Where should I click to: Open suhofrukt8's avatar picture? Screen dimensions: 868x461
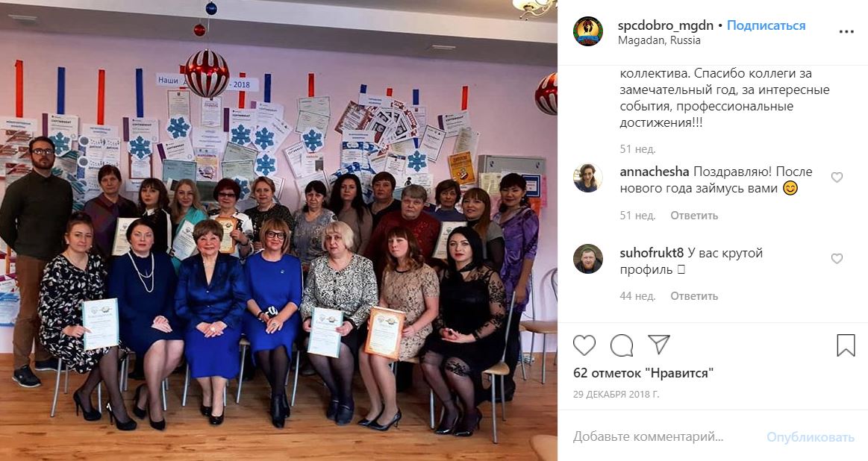pos(588,259)
